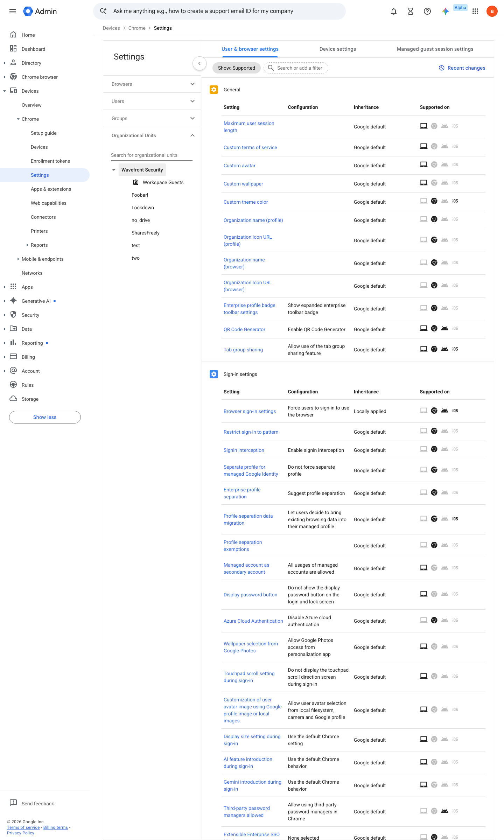The width and height of the screenshot is (504, 840).
Task: Switch to Managed guest session settings tab
Action: 435,49
